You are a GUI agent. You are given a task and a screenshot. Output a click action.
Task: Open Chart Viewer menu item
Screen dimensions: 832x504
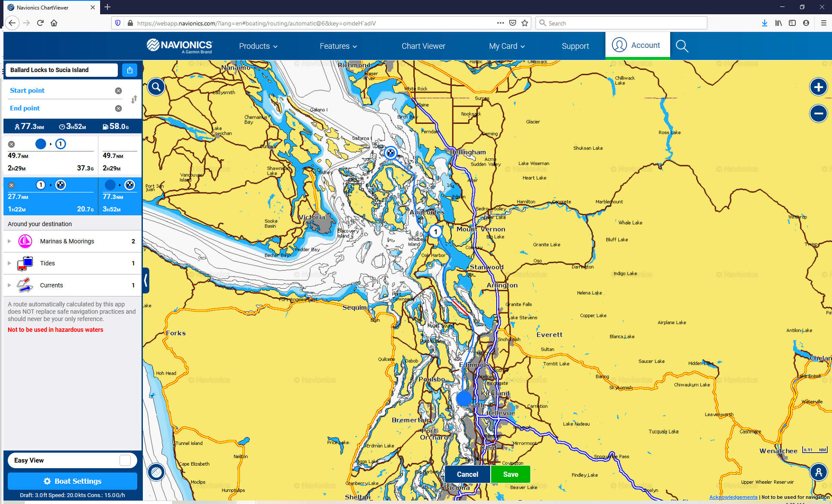[x=423, y=46]
